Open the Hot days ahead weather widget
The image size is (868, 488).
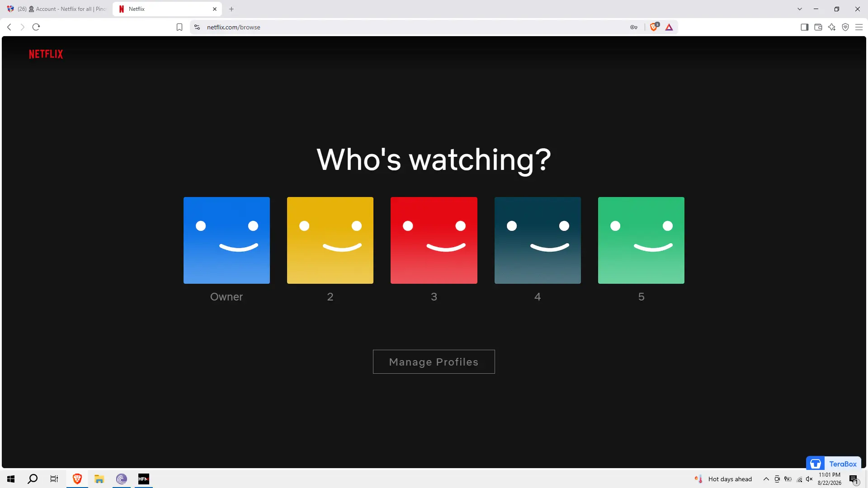[723, 479]
